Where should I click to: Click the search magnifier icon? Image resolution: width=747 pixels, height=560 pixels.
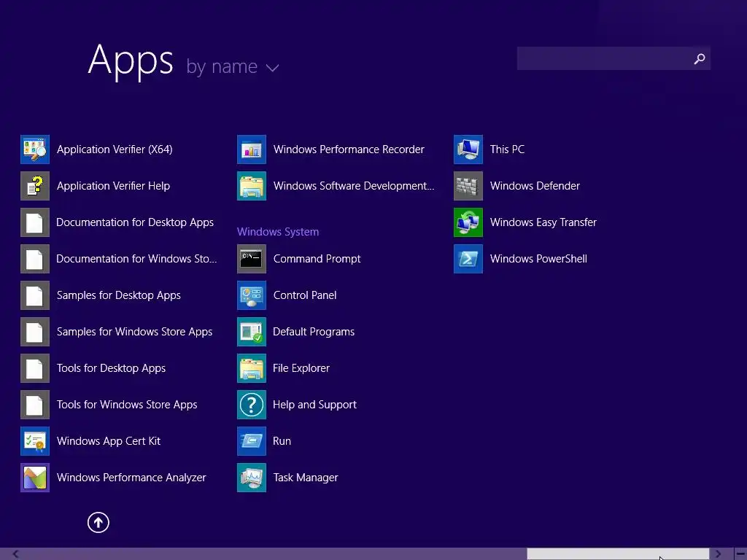pyautogui.click(x=700, y=58)
